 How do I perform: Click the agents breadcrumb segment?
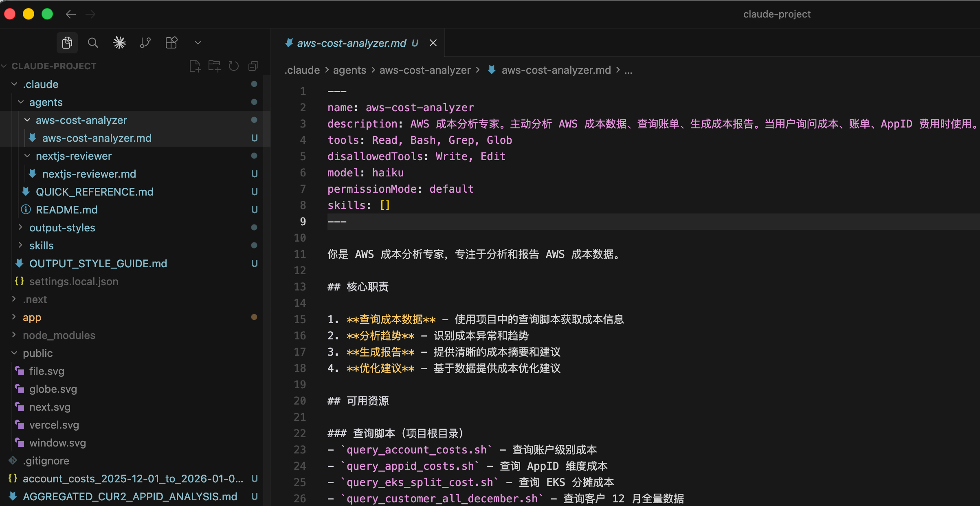(x=349, y=70)
